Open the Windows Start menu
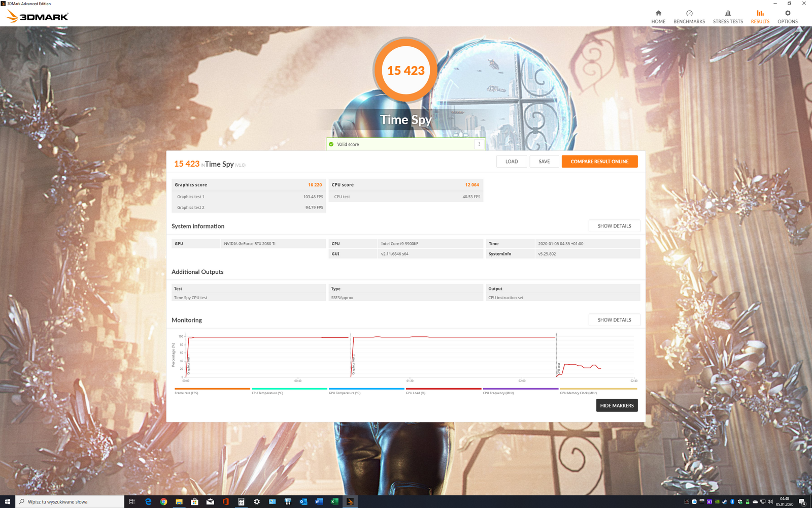Image resolution: width=812 pixels, height=508 pixels. 8,501
